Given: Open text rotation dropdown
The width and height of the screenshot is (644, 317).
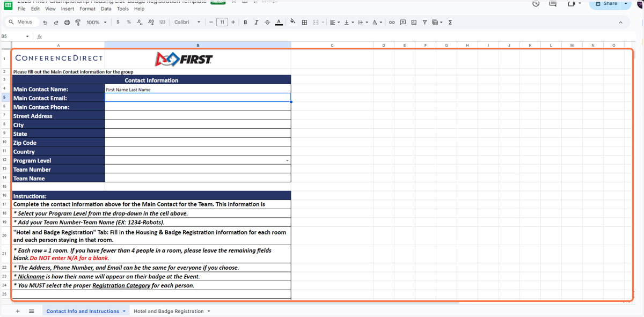Looking at the screenshot, I should point(377,23).
